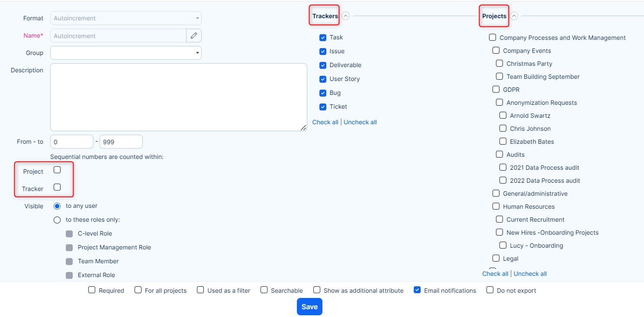The height and width of the screenshot is (317, 644).
Task: Click the pencil edit icon beside Name
Action: (x=194, y=36)
